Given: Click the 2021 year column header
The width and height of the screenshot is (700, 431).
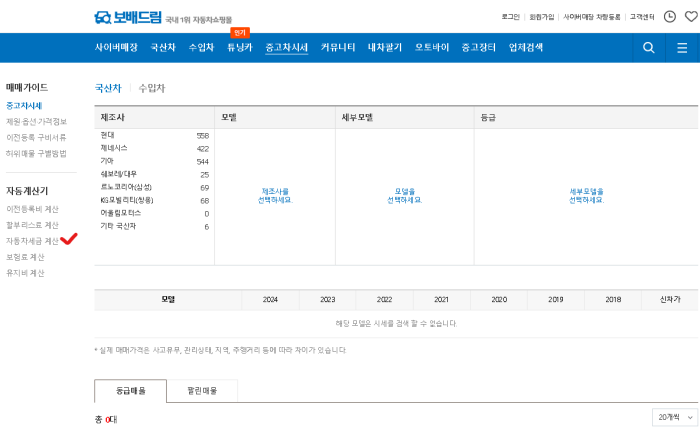Looking at the screenshot, I should (x=442, y=300).
